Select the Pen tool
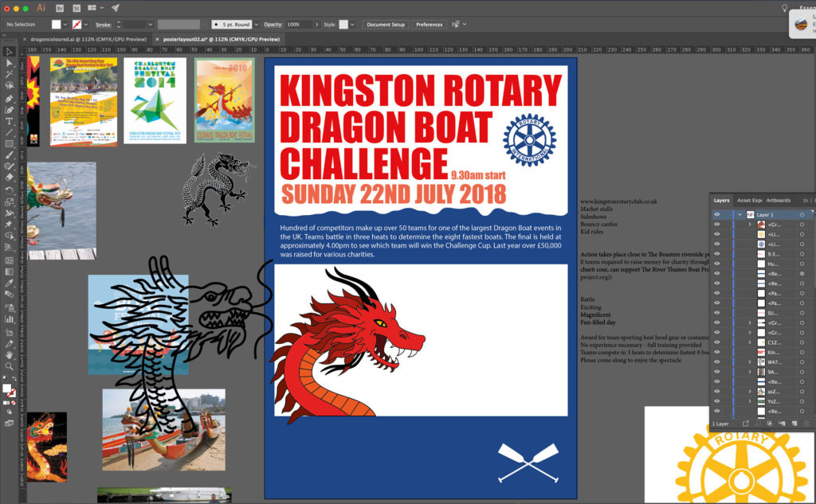 tap(9, 98)
